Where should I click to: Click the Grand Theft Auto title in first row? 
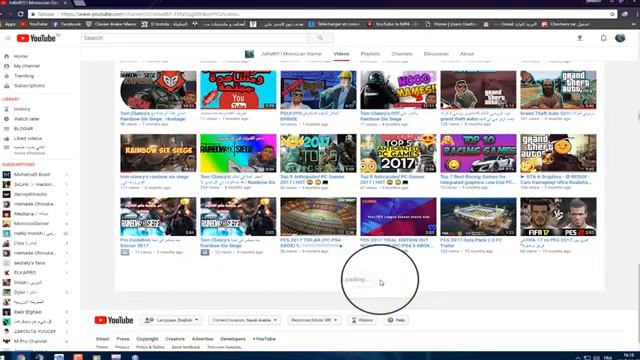[557, 113]
